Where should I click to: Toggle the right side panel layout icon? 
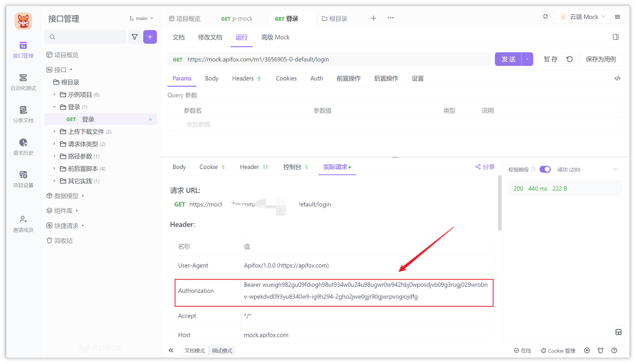616,37
